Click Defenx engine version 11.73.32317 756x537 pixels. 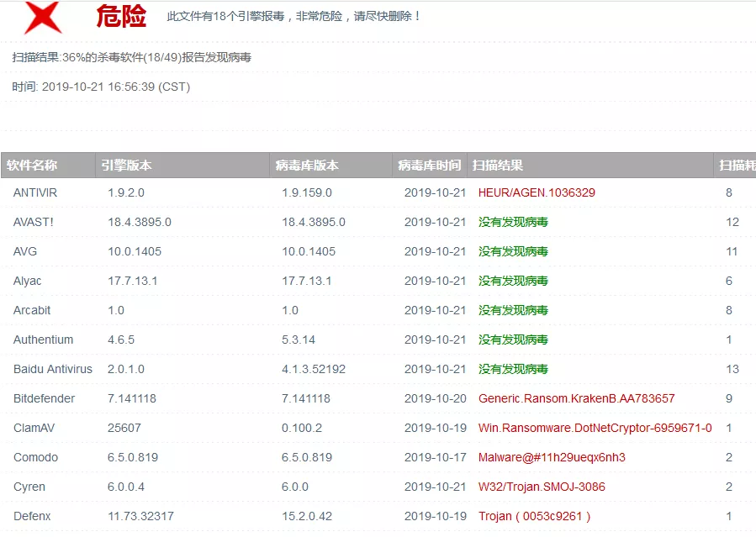[140, 516]
